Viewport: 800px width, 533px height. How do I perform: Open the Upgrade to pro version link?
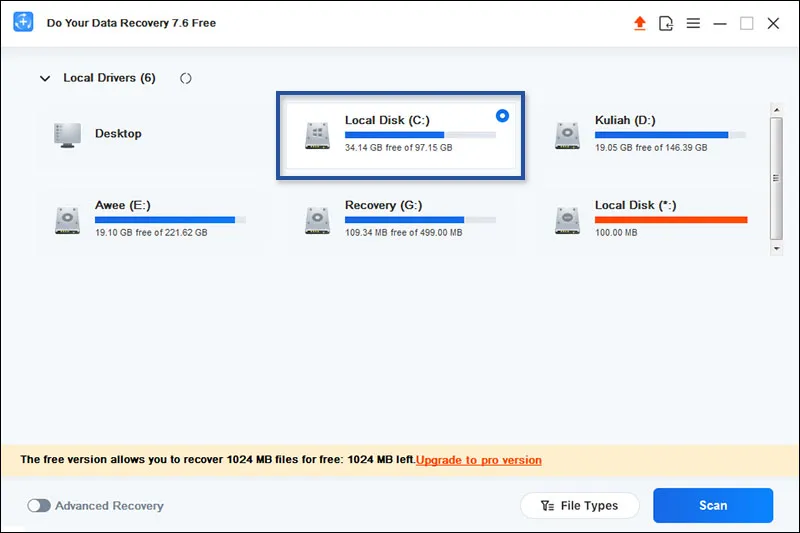click(x=479, y=460)
